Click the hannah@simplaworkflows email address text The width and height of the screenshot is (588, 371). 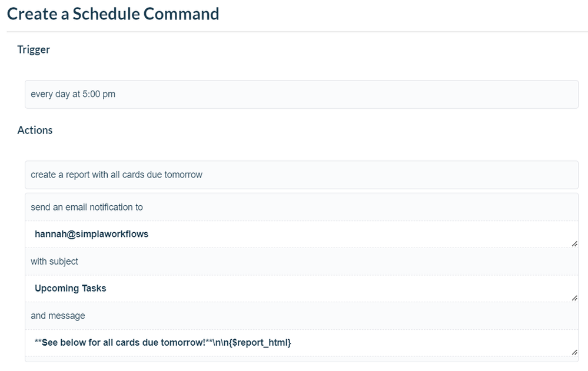click(x=91, y=234)
